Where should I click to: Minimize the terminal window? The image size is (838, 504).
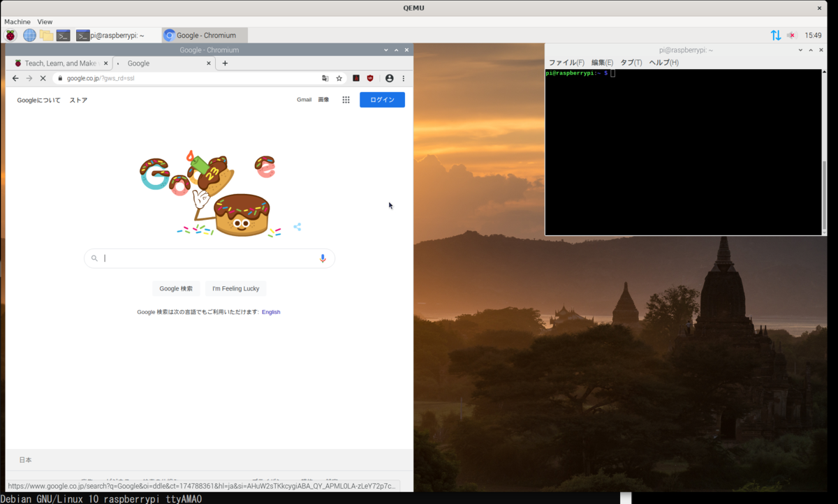pos(801,50)
